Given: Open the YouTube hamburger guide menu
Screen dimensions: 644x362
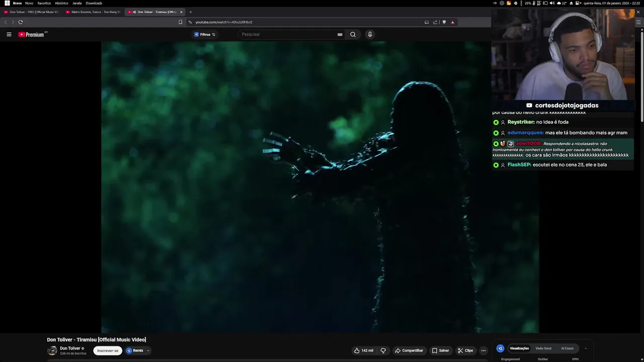Looking at the screenshot, I should (9, 35).
